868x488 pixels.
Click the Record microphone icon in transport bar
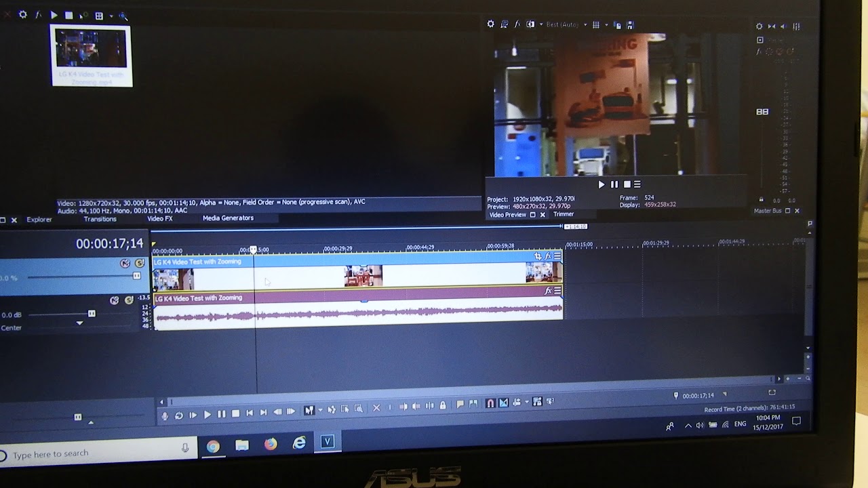click(x=165, y=415)
